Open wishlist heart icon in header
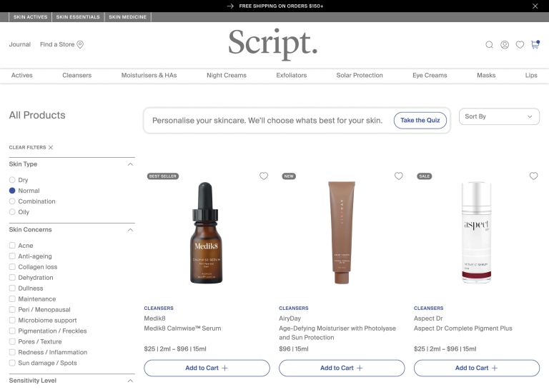549x392 pixels. pyautogui.click(x=520, y=45)
